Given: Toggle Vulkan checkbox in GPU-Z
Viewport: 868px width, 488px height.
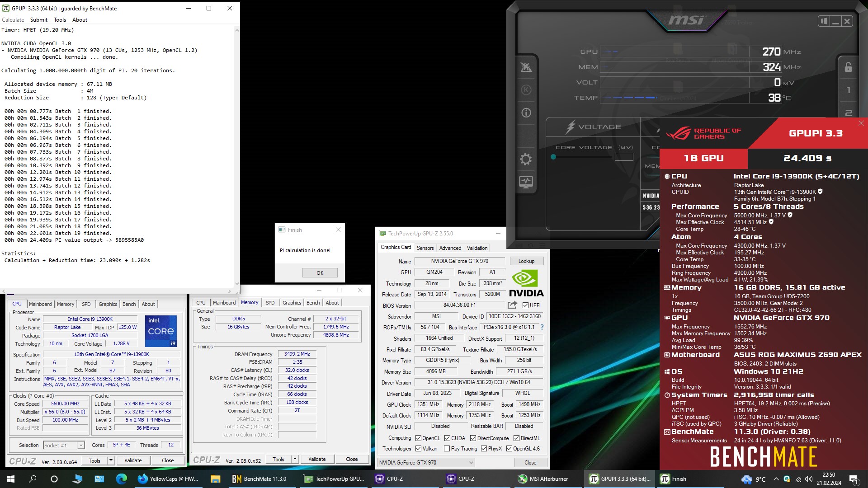Looking at the screenshot, I should pos(418,449).
